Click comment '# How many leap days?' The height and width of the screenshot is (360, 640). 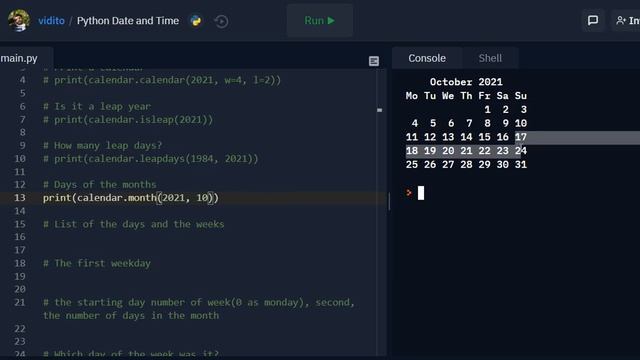[x=102, y=146]
